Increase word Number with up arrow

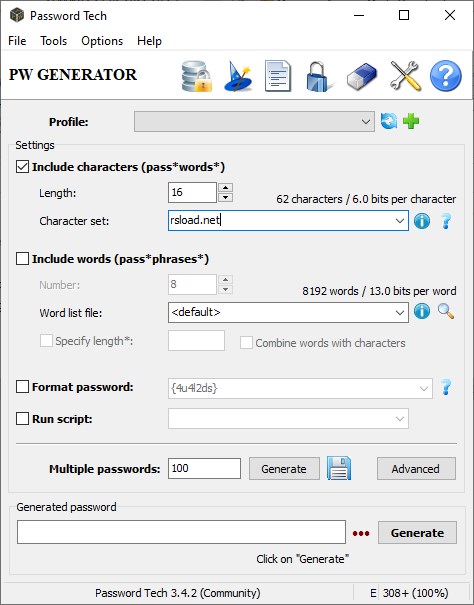tap(225, 279)
